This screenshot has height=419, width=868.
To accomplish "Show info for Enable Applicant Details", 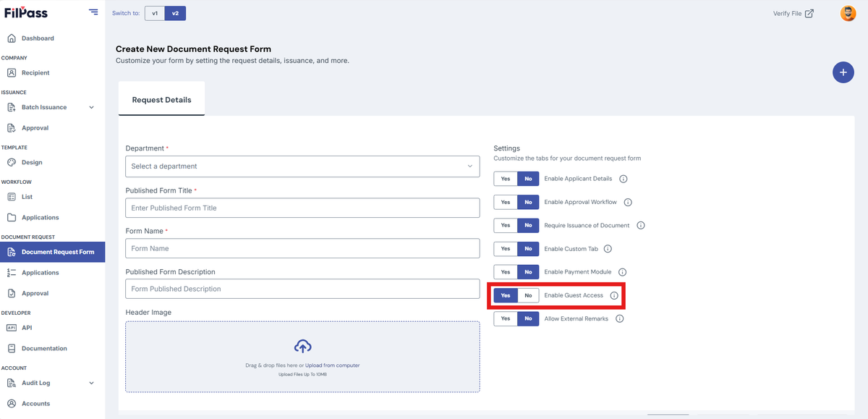I will (623, 179).
